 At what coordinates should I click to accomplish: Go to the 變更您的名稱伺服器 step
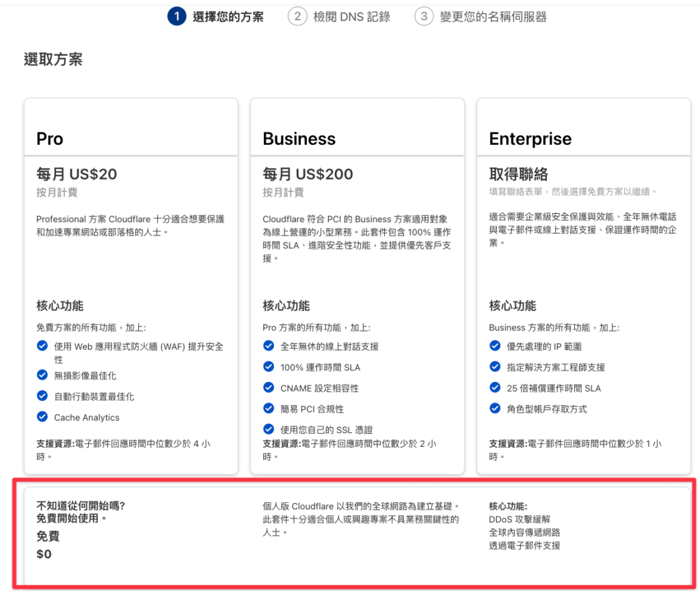point(494,17)
